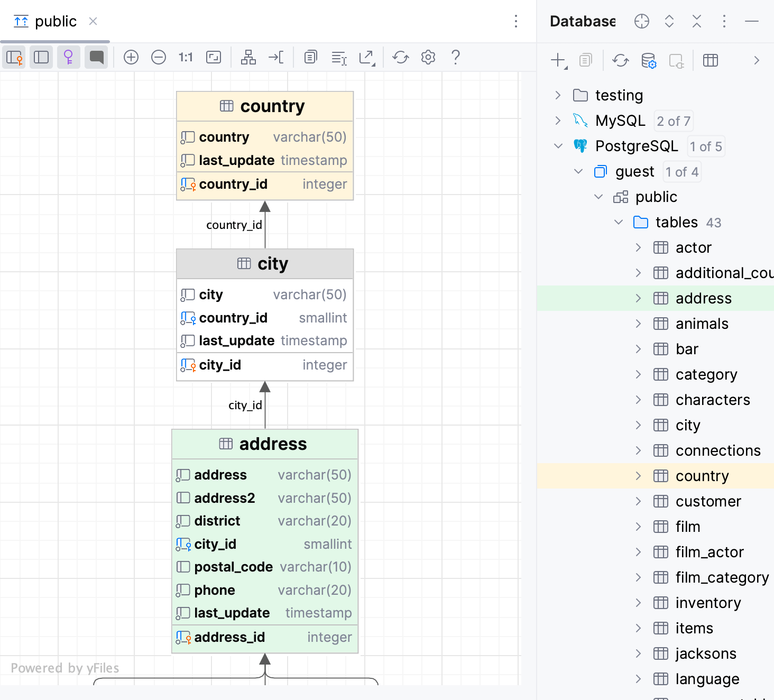Viewport: 774px width, 700px height.
Task: Toggle key columns visibility
Action: (14, 57)
